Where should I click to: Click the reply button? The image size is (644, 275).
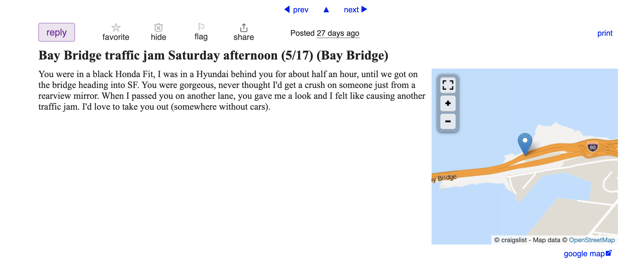57,32
